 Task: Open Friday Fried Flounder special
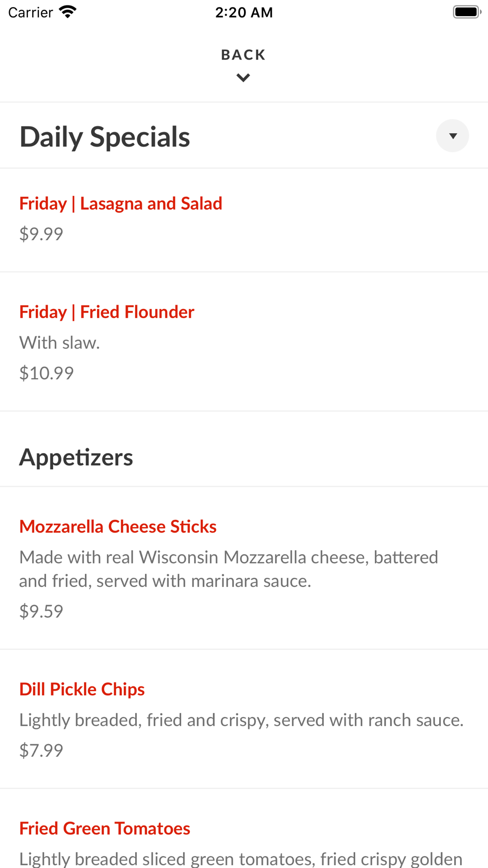(x=106, y=312)
